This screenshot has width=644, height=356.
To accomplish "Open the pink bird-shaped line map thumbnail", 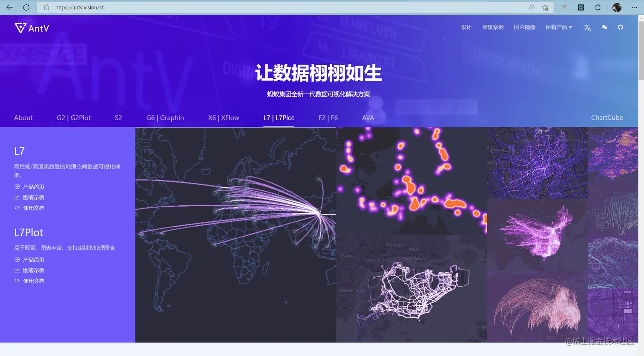I will tap(537, 235).
